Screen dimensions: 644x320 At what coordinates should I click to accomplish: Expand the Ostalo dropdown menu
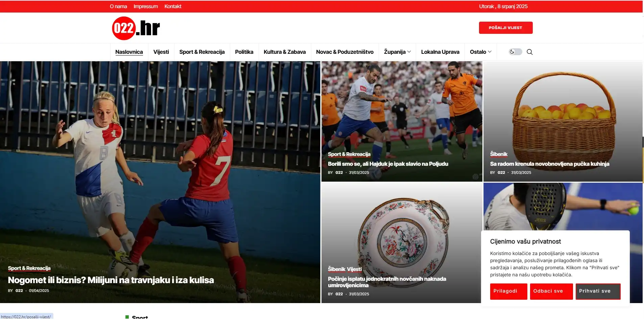[480, 52]
